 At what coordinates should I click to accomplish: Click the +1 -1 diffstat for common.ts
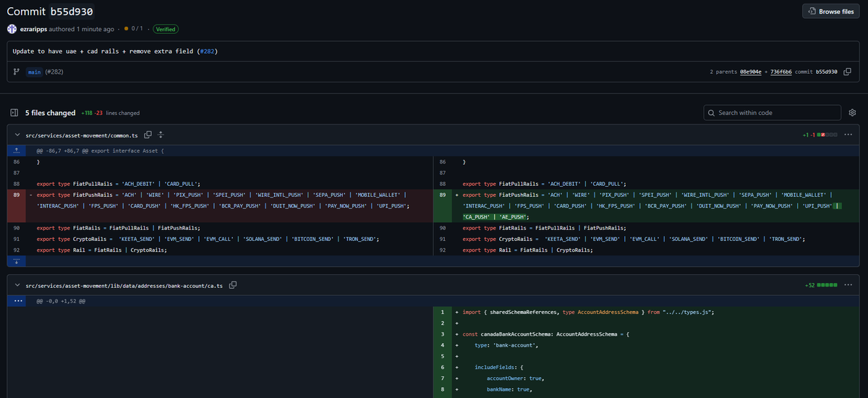820,135
